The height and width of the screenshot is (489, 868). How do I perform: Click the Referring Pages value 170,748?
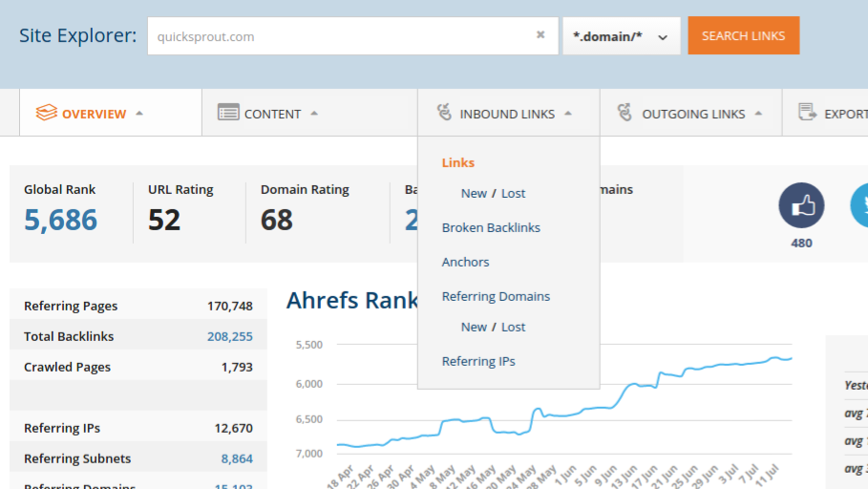[x=230, y=307]
